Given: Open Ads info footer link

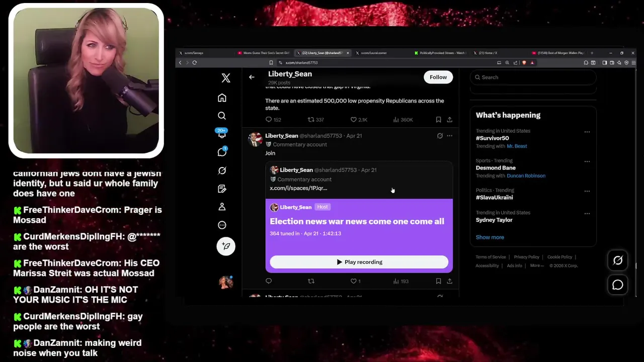Looking at the screenshot, I should 514,265.
